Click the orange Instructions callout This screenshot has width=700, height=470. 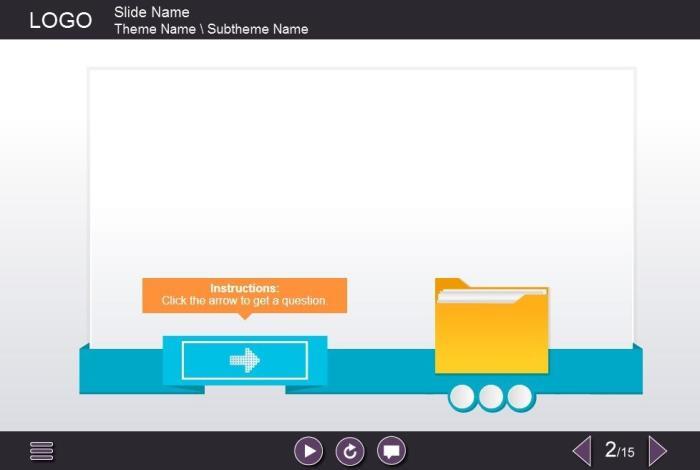point(244,295)
